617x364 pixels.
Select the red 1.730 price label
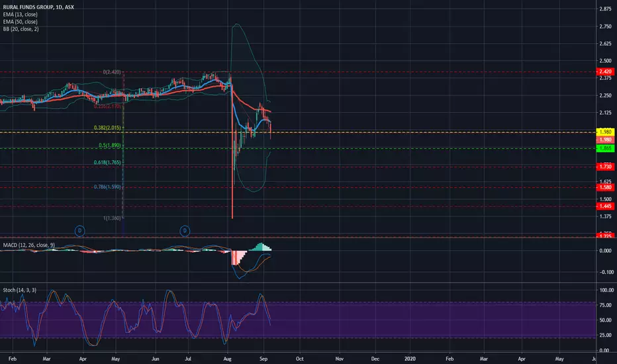click(605, 167)
